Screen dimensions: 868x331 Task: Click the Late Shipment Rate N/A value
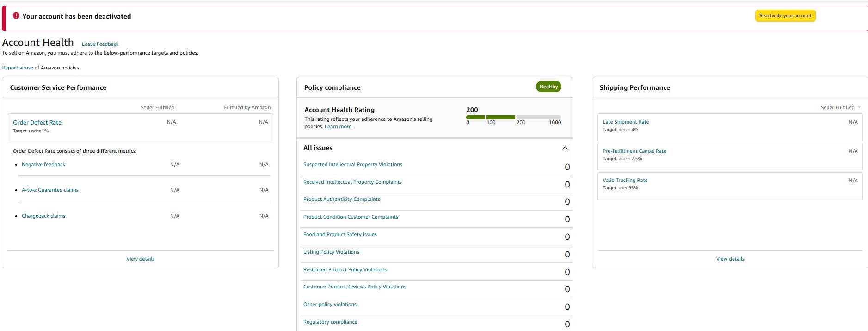(x=853, y=122)
